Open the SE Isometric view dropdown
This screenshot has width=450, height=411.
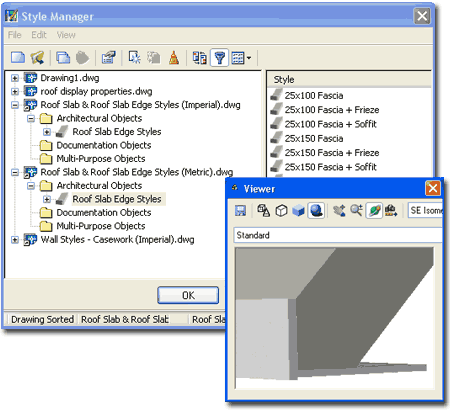(x=425, y=210)
